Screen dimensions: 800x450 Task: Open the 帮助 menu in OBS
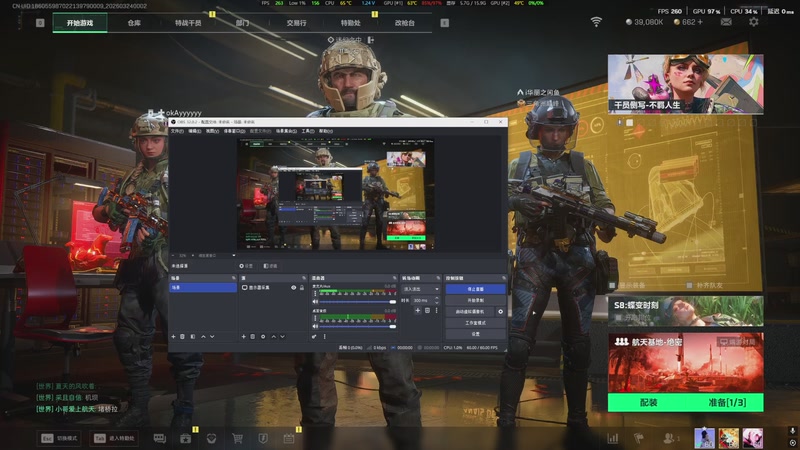point(326,131)
